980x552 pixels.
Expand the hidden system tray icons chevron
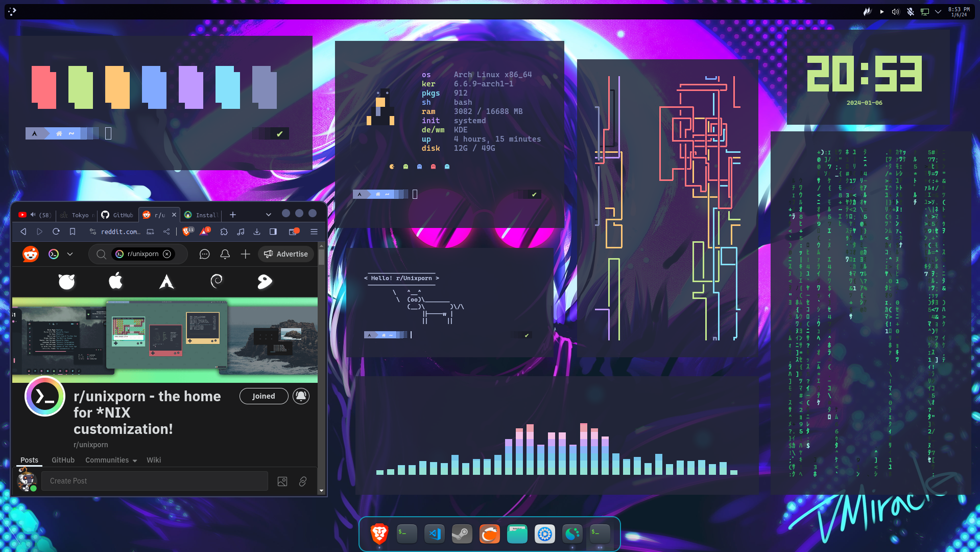coord(939,11)
